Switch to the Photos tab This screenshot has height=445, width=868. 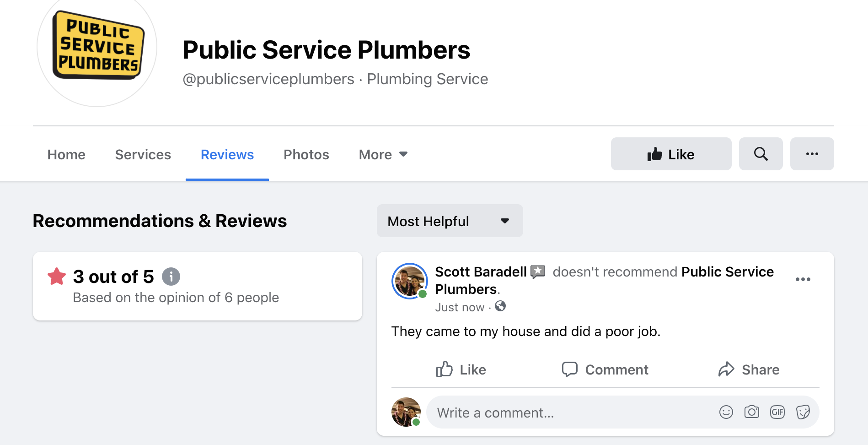[x=306, y=154]
